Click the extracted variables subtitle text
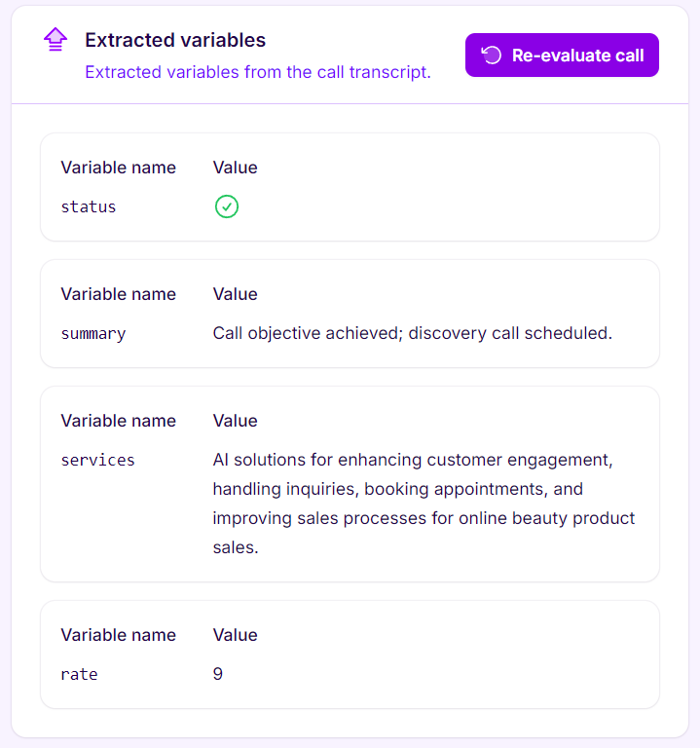Image resolution: width=700 pixels, height=748 pixels. point(257,72)
